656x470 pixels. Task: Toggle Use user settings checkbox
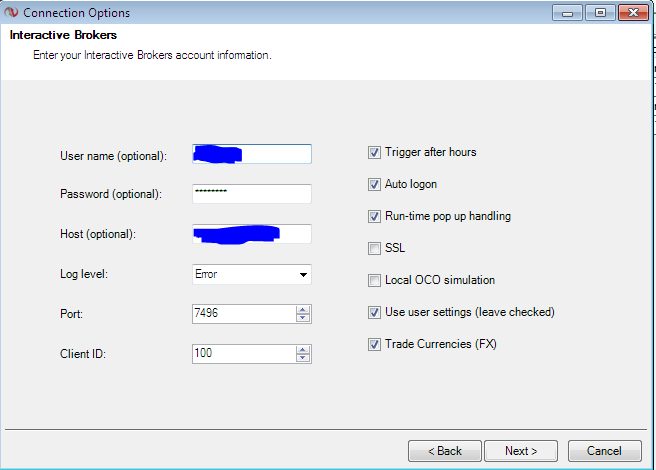(374, 312)
